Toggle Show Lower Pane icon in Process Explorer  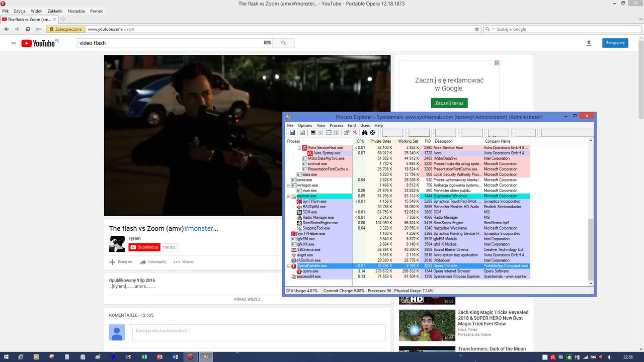329,132
